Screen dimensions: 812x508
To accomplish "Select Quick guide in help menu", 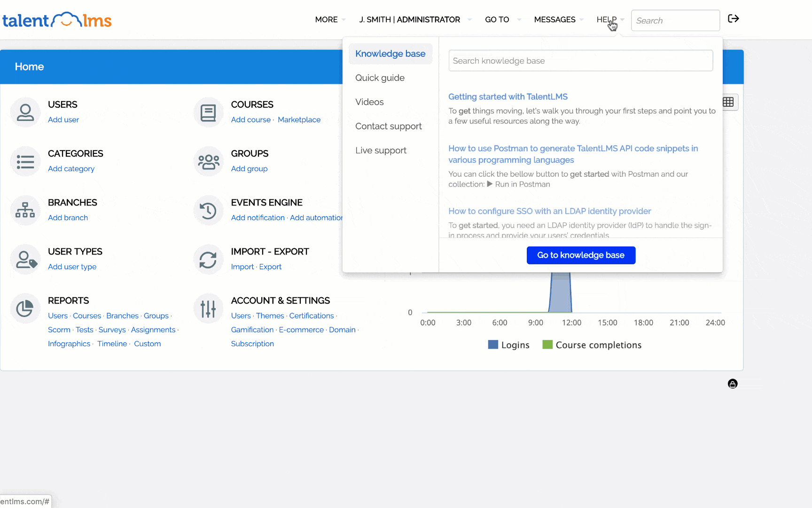I will point(380,78).
